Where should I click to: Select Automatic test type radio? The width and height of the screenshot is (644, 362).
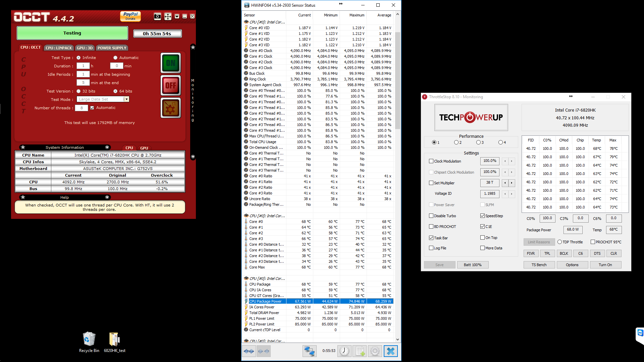115,58
